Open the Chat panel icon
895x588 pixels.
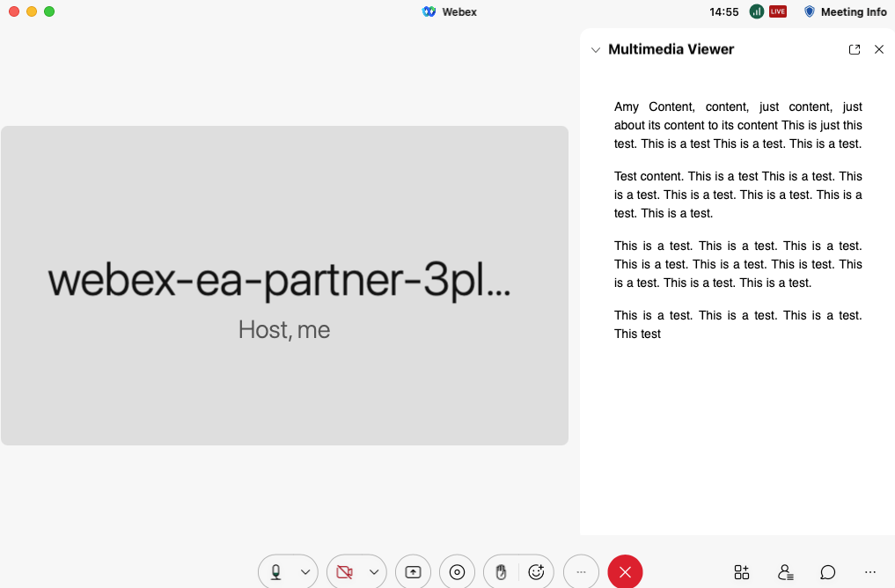tap(827, 571)
